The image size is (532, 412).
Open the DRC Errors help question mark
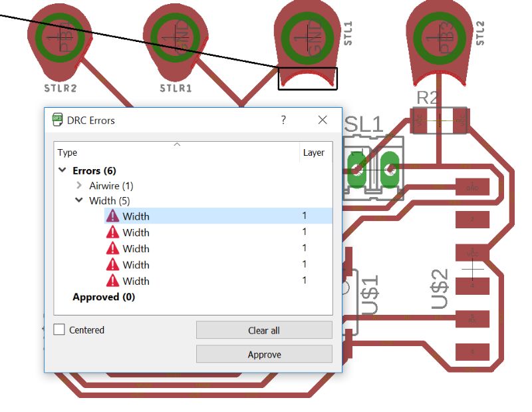point(283,120)
